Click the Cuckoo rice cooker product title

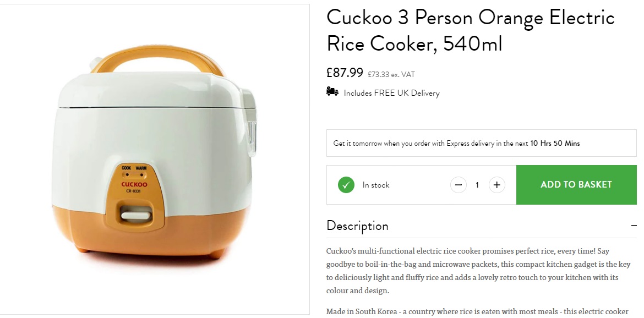pyautogui.click(x=470, y=30)
